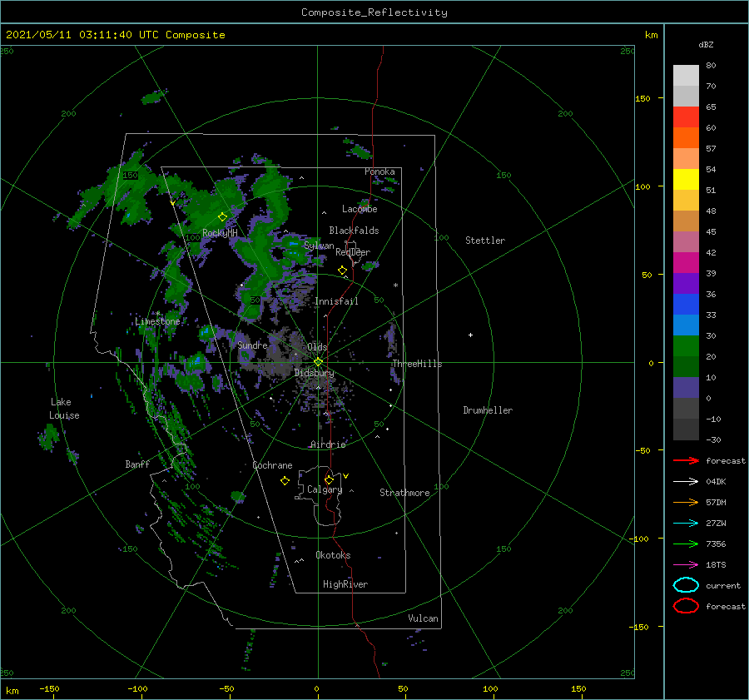Click the Composite_Reflectivity title
The image size is (749, 700).
(x=374, y=12)
